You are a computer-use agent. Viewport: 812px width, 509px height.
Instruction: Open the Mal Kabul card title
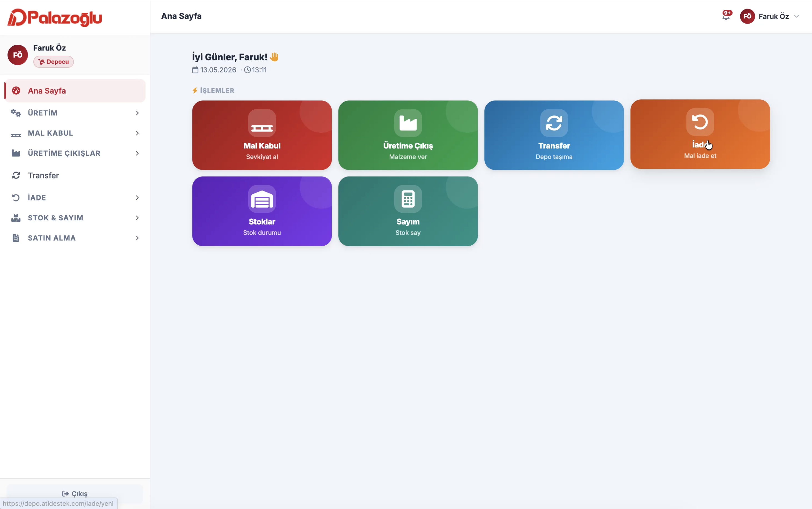pyautogui.click(x=262, y=146)
